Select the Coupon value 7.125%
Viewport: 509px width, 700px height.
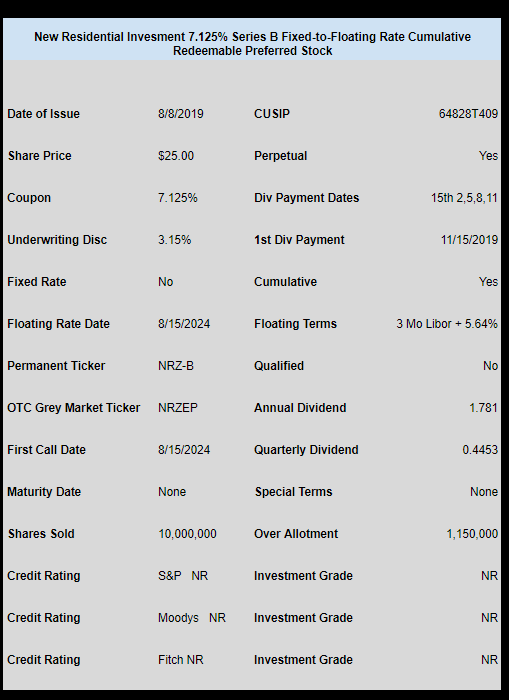tap(178, 198)
